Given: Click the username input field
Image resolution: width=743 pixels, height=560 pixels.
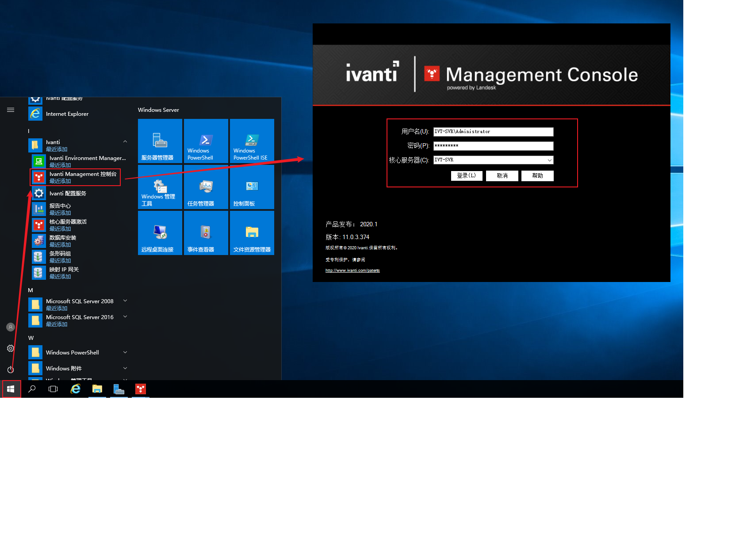Looking at the screenshot, I should pos(493,132).
